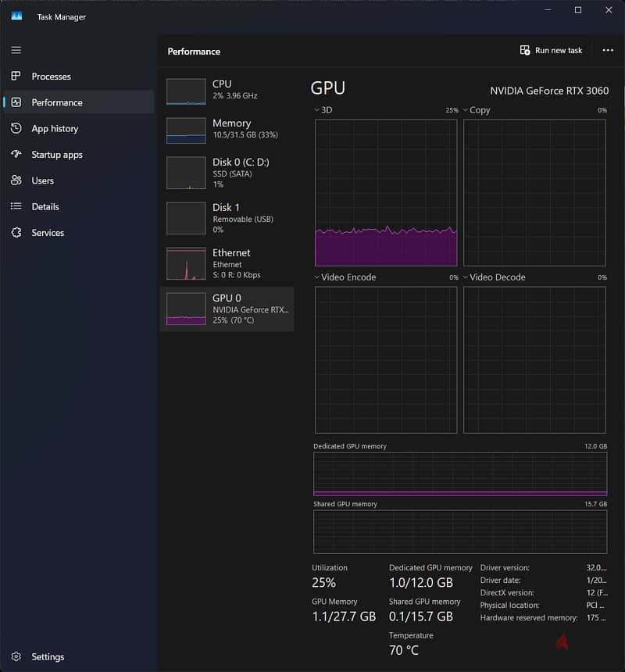Click the Run new task button label
The width and height of the screenshot is (625, 672).
pyautogui.click(x=559, y=51)
